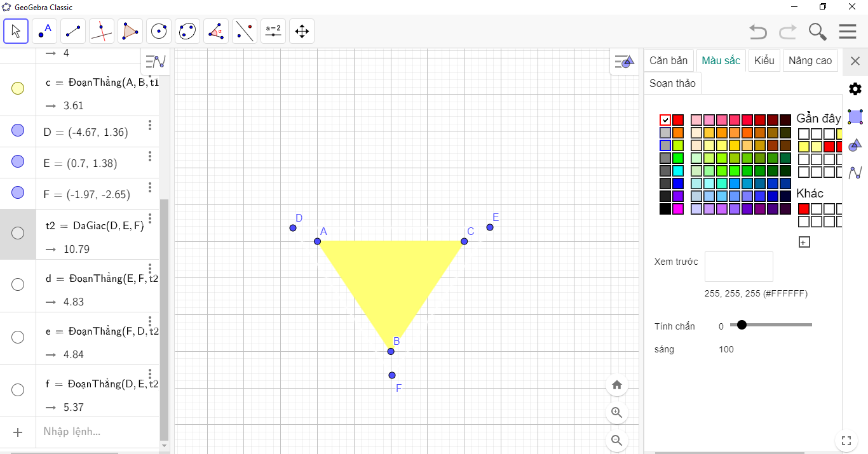Click the zoom in button
Screen dimensions: 868x454
pyautogui.click(x=616, y=413)
